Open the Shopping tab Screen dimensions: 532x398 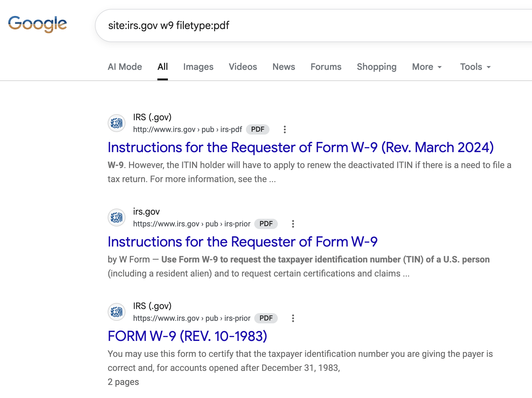pos(377,67)
